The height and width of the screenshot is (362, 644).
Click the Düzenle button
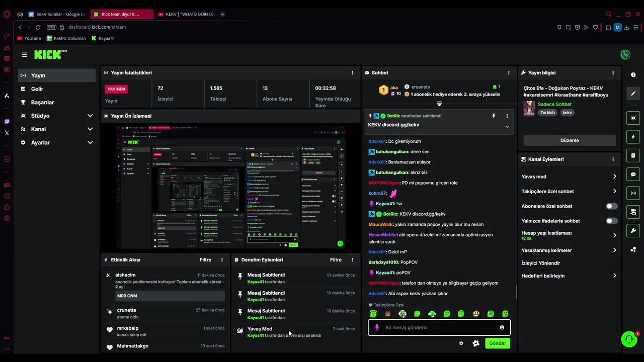pyautogui.click(x=570, y=140)
